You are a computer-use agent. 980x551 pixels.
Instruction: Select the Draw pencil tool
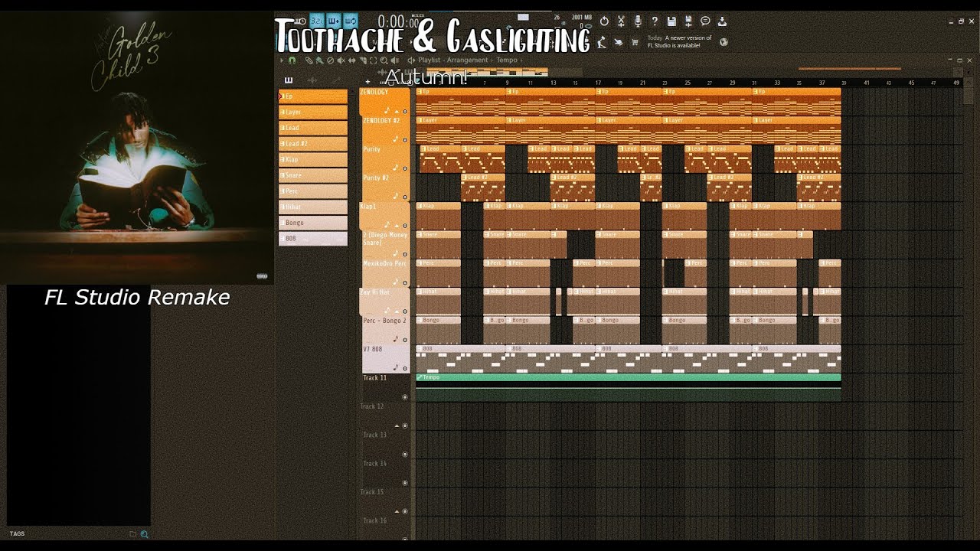[x=309, y=60]
